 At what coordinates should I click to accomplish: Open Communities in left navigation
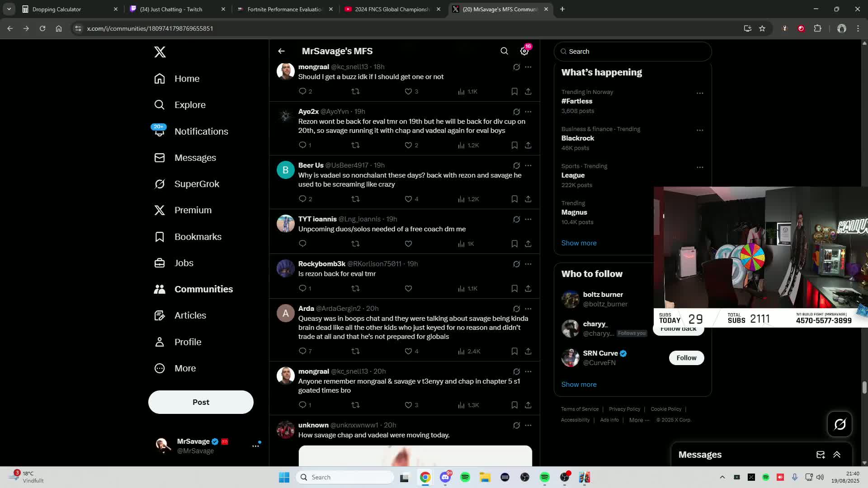click(x=203, y=289)
